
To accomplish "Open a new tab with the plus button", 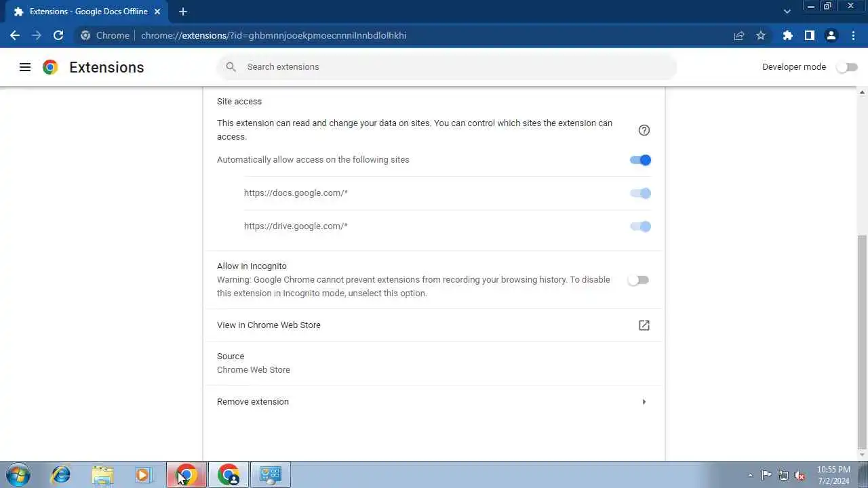I will (183, 12).
